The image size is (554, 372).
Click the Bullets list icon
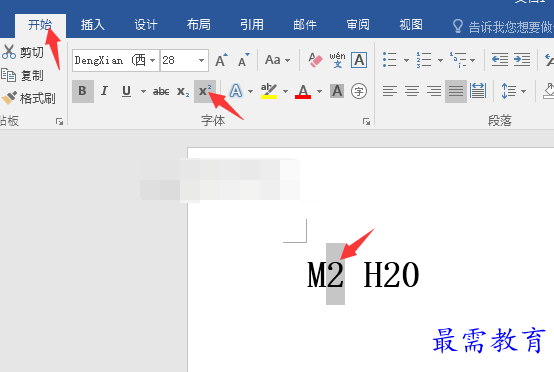click(390, 60)
